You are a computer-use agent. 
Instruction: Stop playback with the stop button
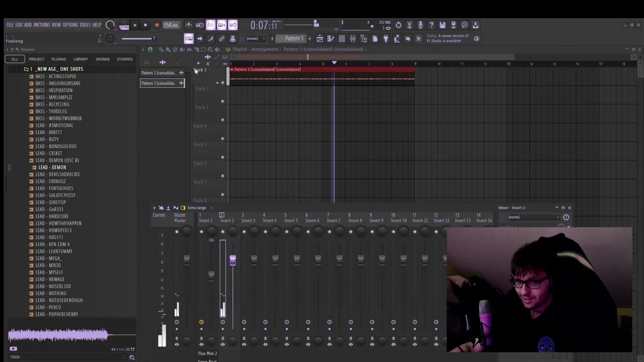click(x=145, y=25)
